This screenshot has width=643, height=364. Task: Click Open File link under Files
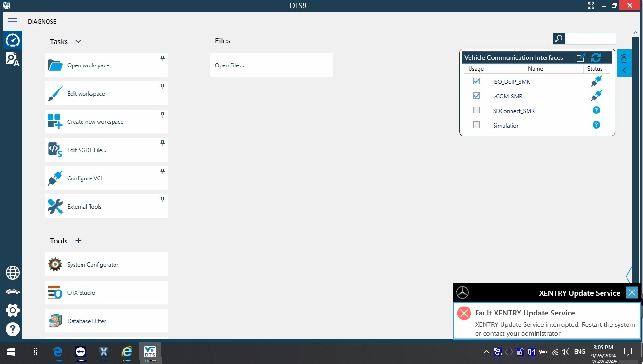click(230, 65)
